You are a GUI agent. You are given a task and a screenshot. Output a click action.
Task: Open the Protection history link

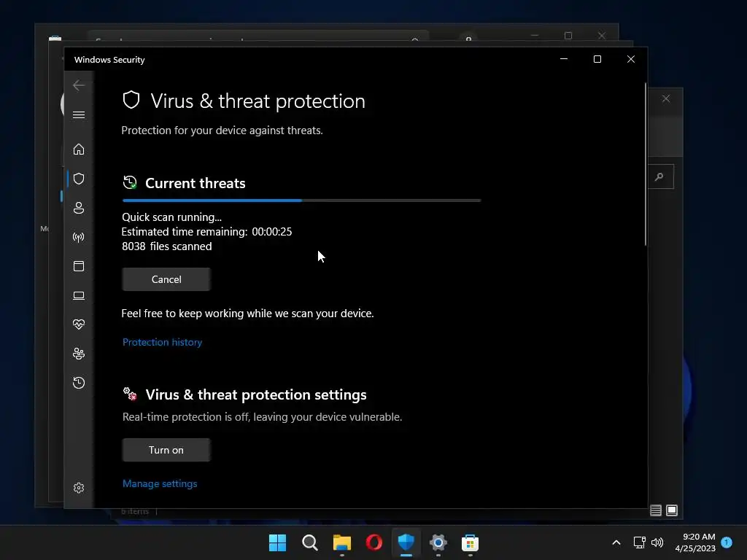point(162,342)
